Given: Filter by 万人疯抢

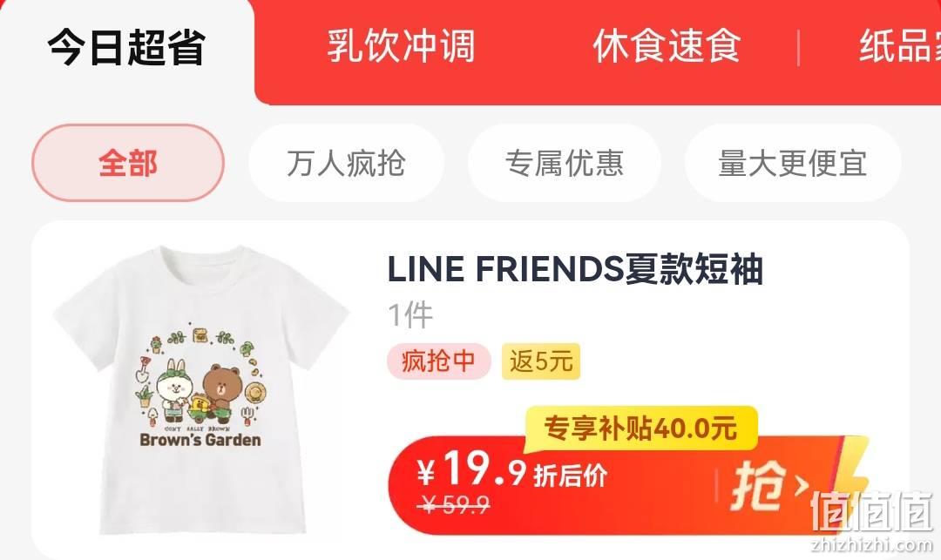Looking at the screenshot, I should tap(346, 163).
